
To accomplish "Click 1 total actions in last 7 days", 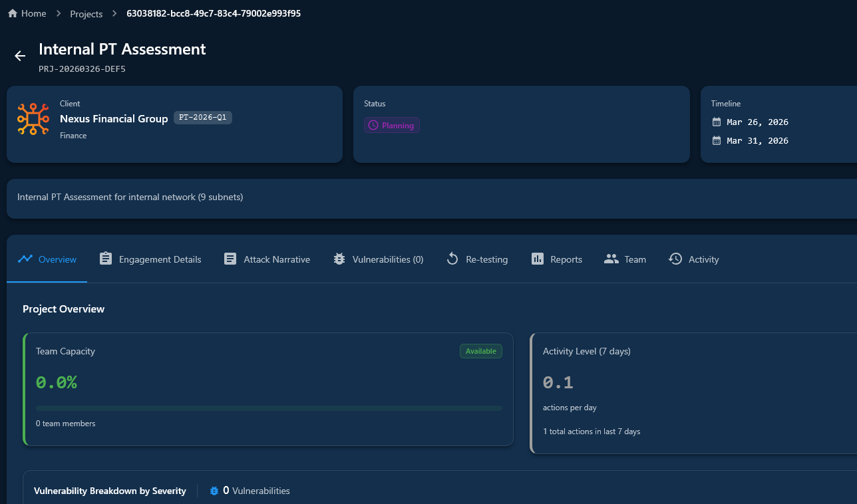I will tap(592, 432).
